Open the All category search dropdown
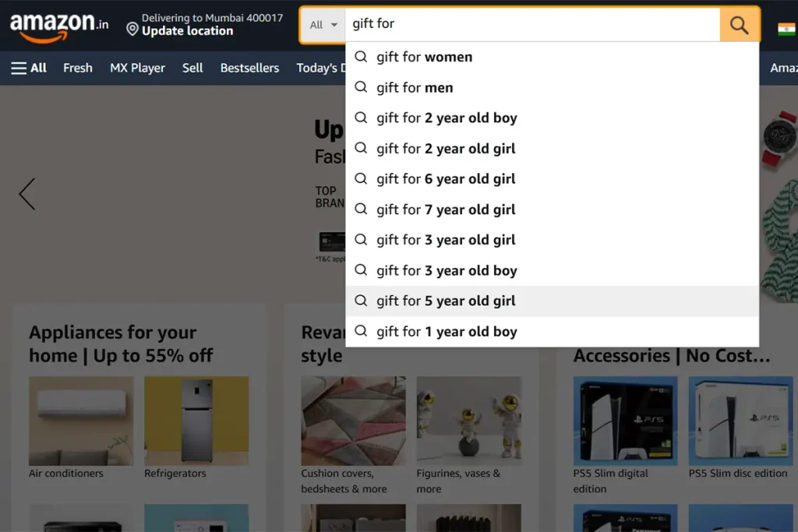The image size is (798, 532). pos(323,24)
